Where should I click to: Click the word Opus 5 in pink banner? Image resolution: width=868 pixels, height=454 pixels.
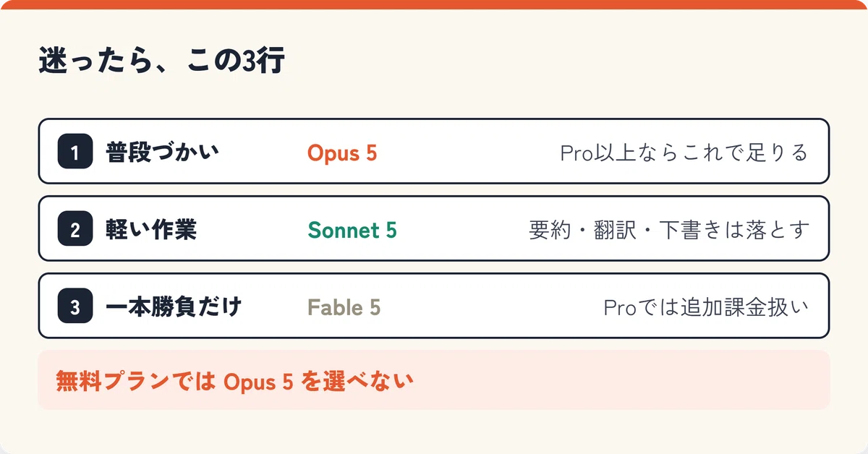(x=258, y=381)
